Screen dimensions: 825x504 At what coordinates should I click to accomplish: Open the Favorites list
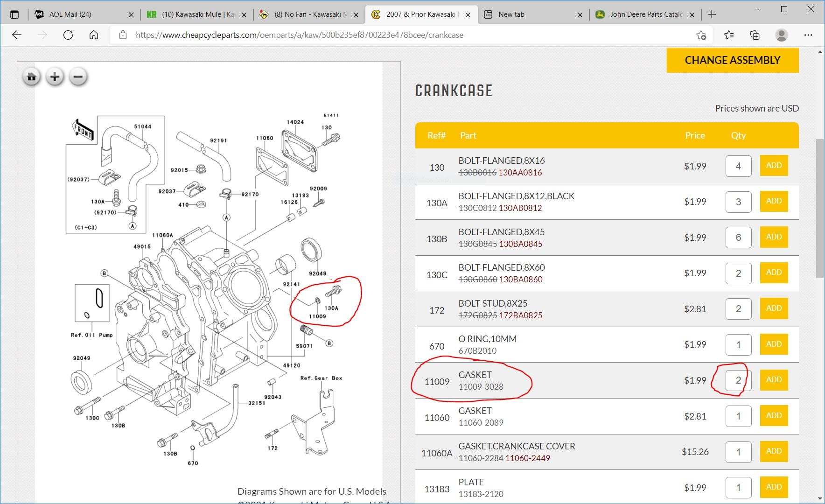click(x=729, y=35)
